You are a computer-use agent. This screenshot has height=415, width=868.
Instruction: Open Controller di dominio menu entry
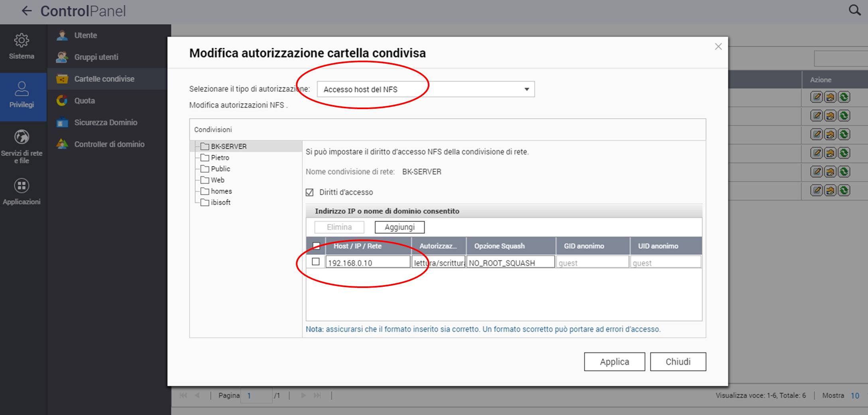(109, 144)
